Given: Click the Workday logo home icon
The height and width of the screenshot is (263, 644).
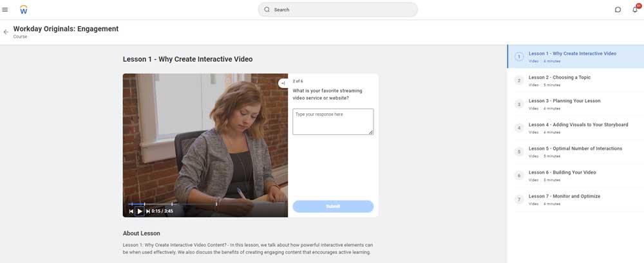Looking at the screenshot, I should click(x=23, y=10).
